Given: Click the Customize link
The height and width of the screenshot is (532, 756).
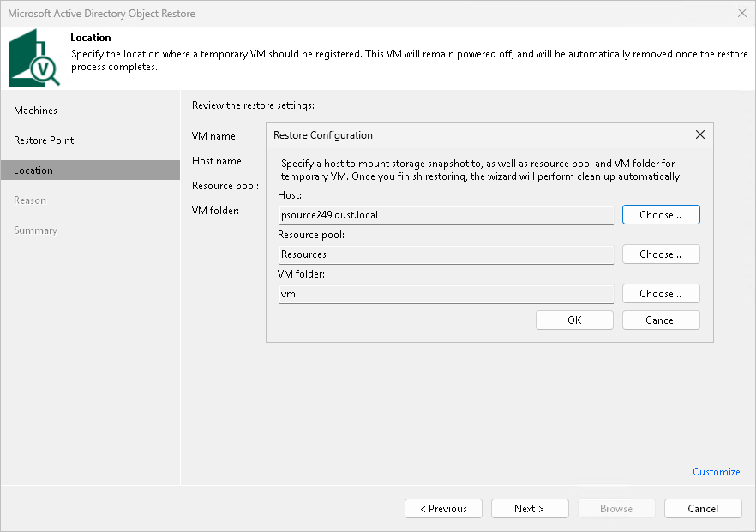Looking at the screenshot, I should (x=716, y=472).
